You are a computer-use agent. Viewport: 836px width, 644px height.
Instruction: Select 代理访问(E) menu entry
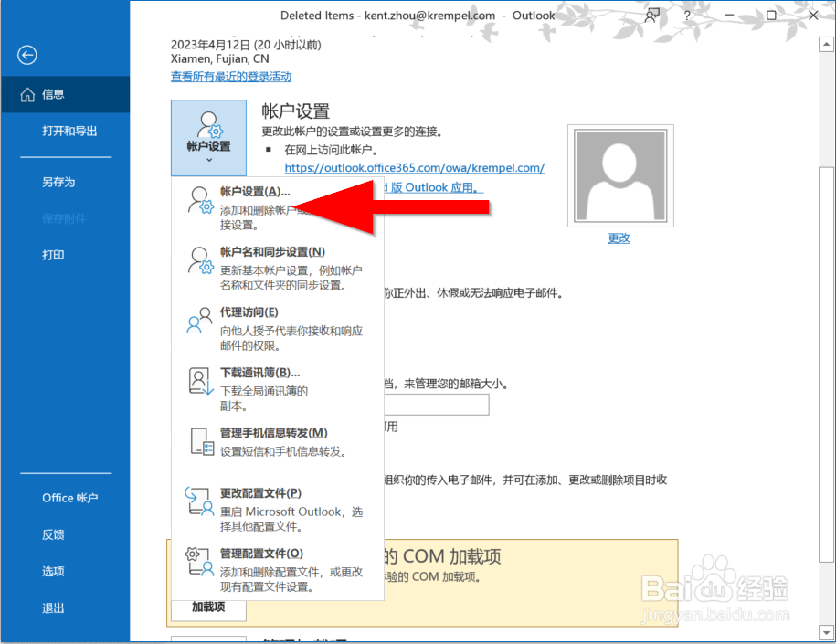[277, 329]
